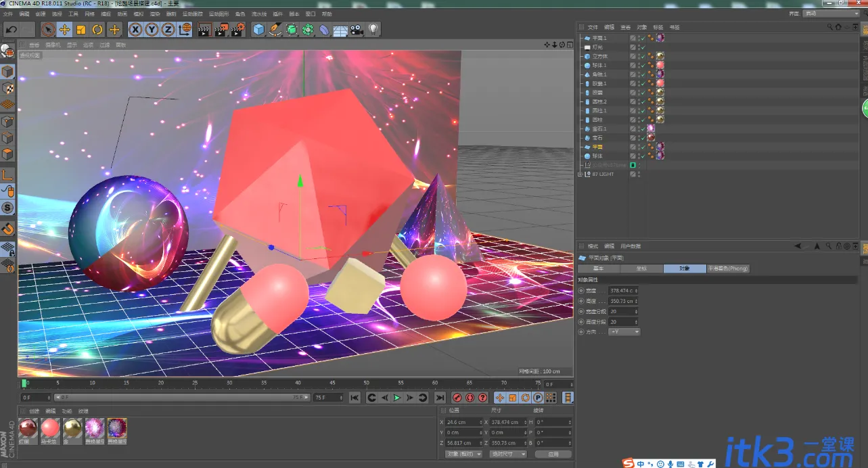Add a Camera object
Viewport: 868px width, 468px height.
(357, 29)
